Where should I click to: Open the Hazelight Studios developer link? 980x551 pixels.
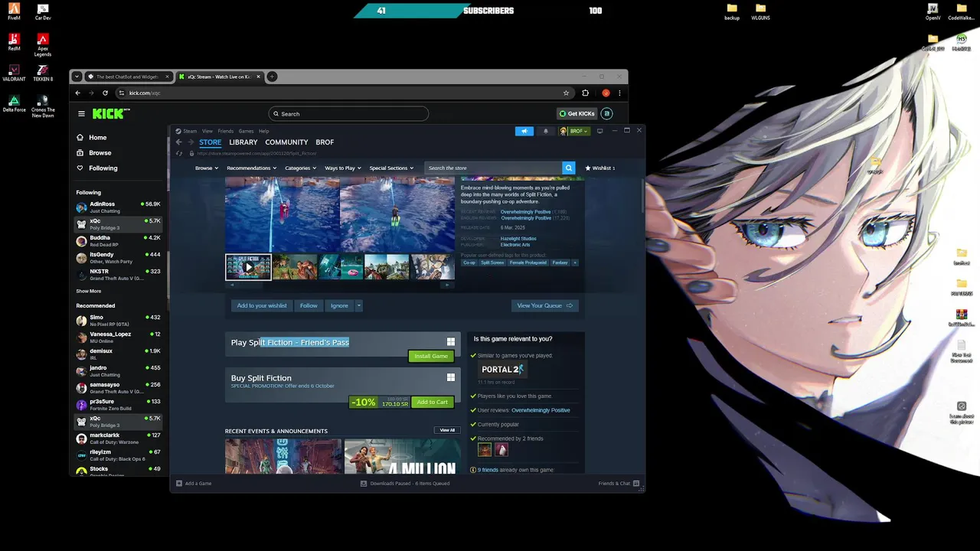518,239
